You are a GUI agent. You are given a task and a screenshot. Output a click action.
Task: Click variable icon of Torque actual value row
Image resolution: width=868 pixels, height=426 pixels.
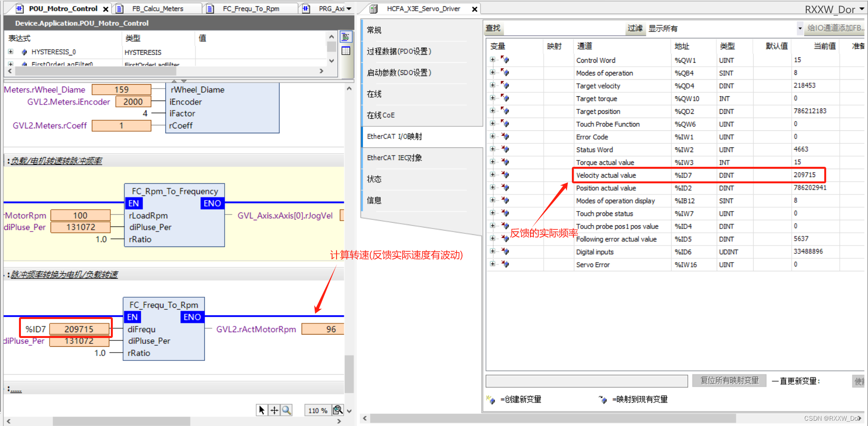click(505, 162)
